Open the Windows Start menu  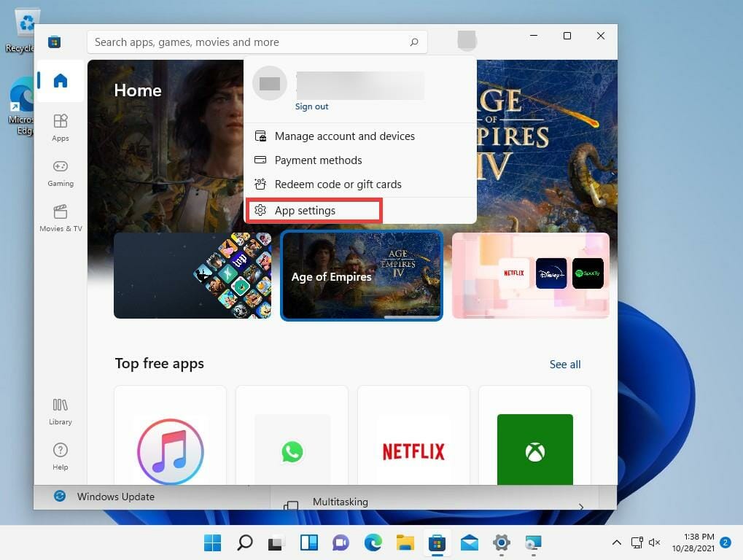coord(212,542)
